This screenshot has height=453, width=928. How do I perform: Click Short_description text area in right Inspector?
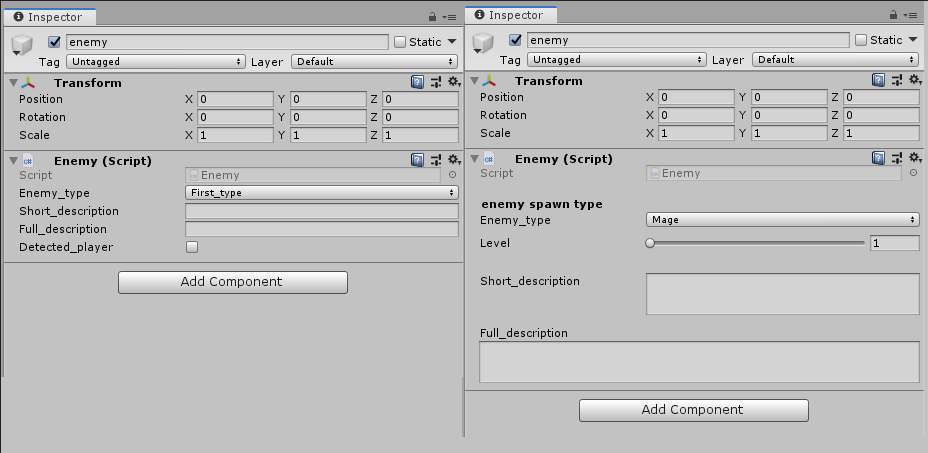782,294
